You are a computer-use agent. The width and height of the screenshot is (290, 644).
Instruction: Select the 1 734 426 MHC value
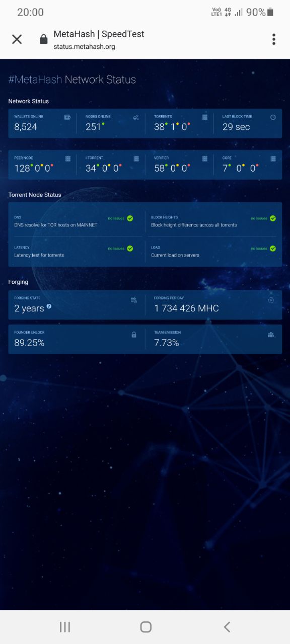(186, 308)
